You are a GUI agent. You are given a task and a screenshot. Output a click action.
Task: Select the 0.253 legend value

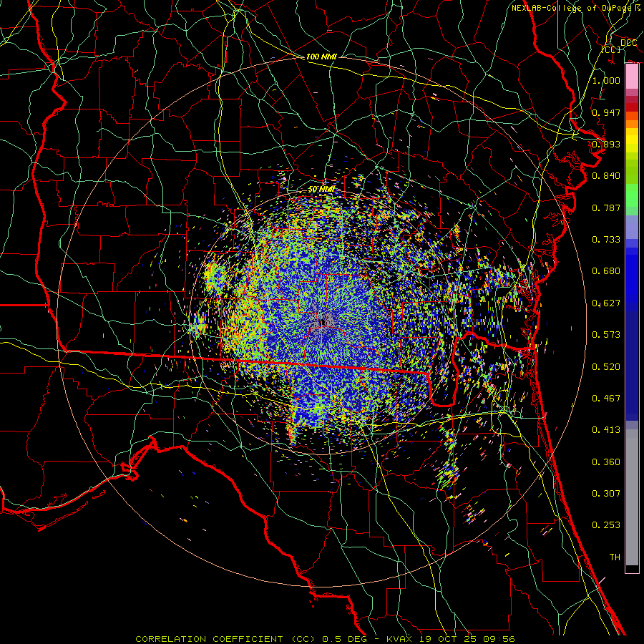606,525
